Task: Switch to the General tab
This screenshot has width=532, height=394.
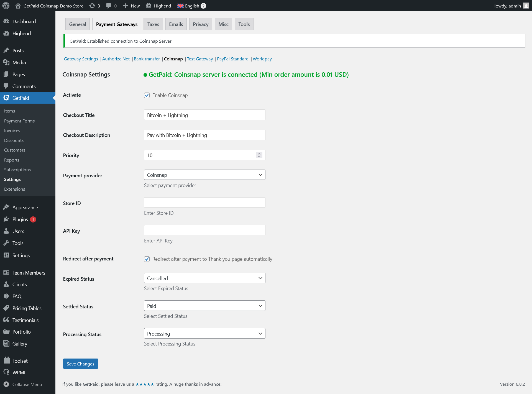Action: (78, 24)
